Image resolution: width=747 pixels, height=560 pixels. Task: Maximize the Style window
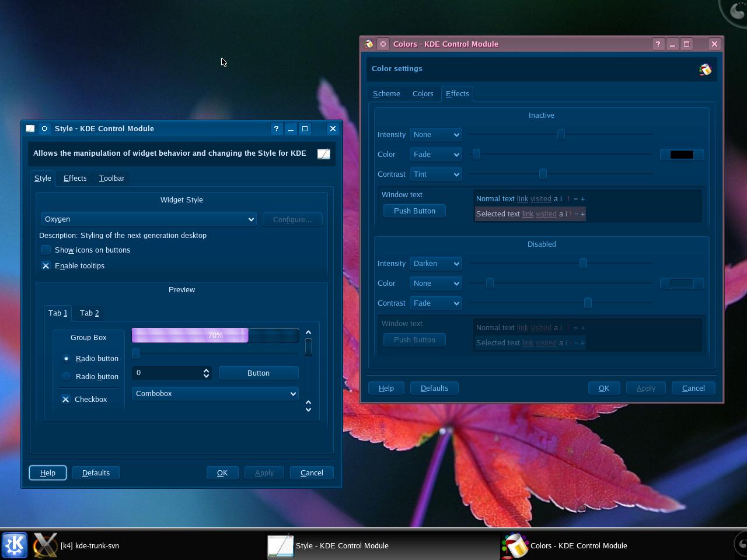305,128
